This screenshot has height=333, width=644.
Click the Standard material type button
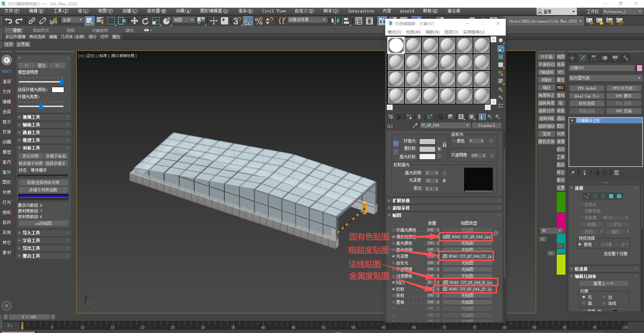[486, 125]
